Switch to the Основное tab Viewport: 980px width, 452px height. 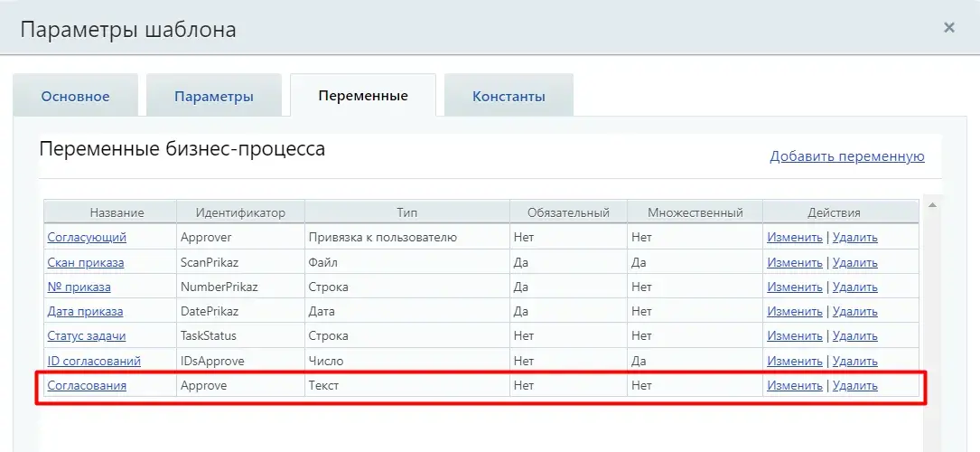75,96
